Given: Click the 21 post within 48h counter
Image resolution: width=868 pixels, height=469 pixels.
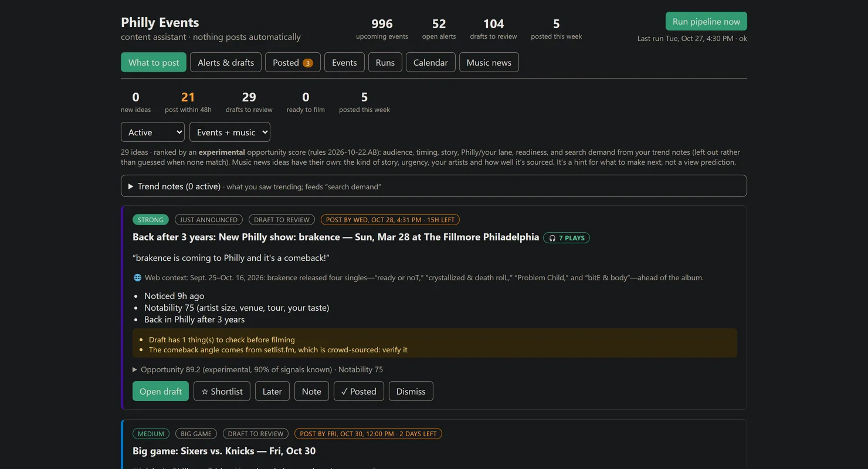Looking at the screenshot, I should tap(188, 102).
